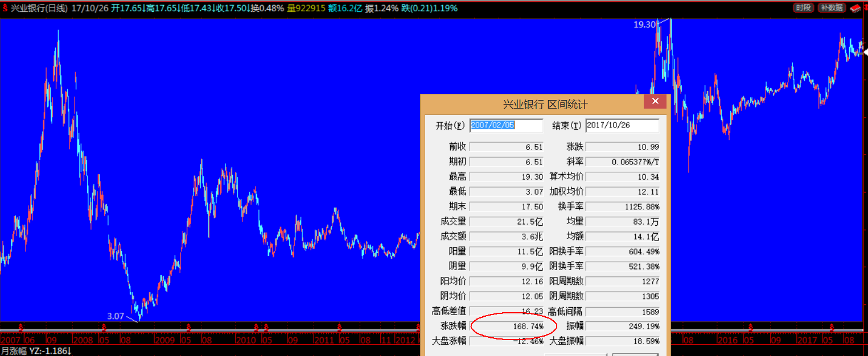Select the 阴换手率 value 521.38%
868x356 pixels.
(623, 266)
